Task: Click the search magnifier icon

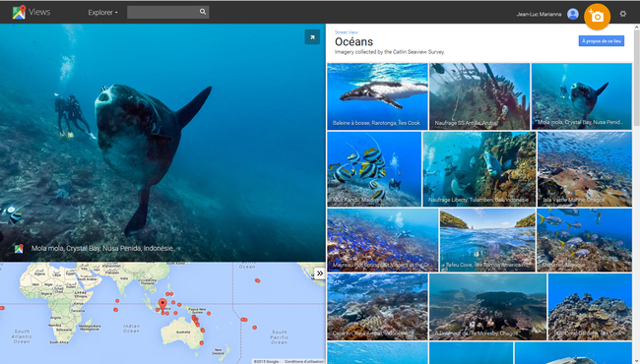Action: tap(203, 12)
